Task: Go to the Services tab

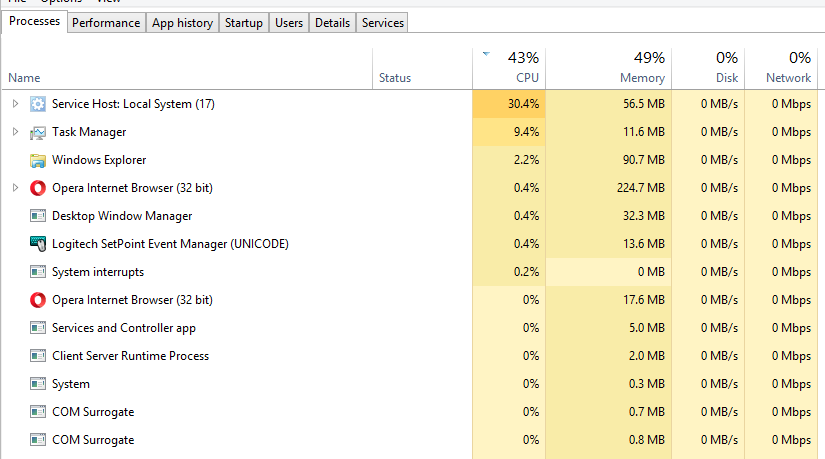Action: pos(383,23)
